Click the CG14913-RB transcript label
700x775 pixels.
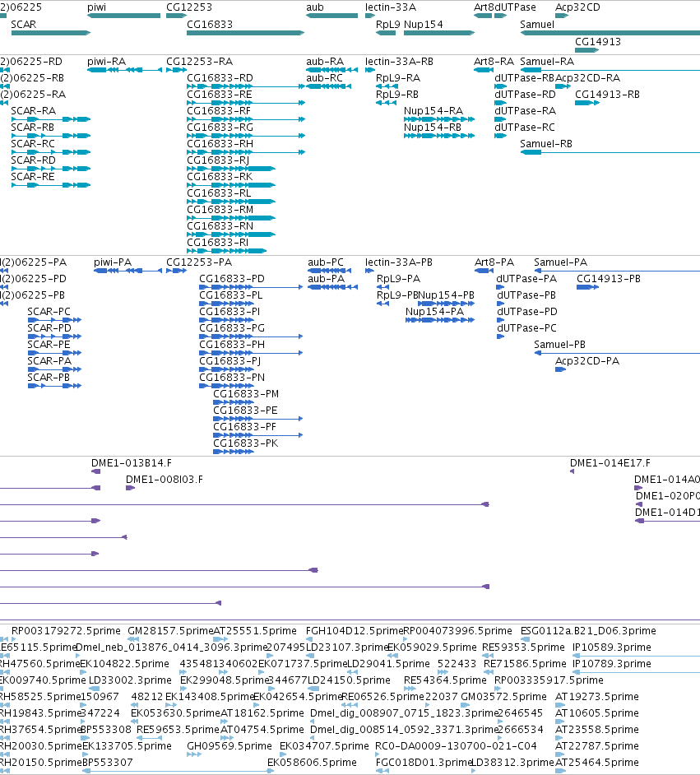click(607, 95)
